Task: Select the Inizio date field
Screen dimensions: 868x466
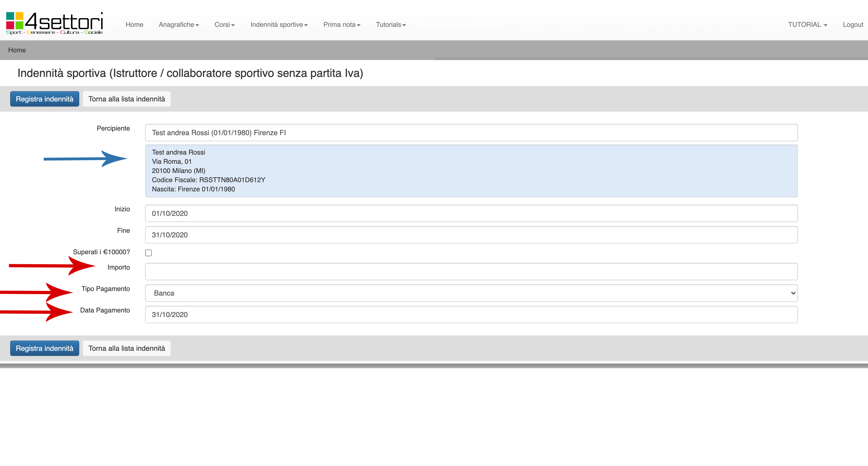Action: [x=471, y=213]
